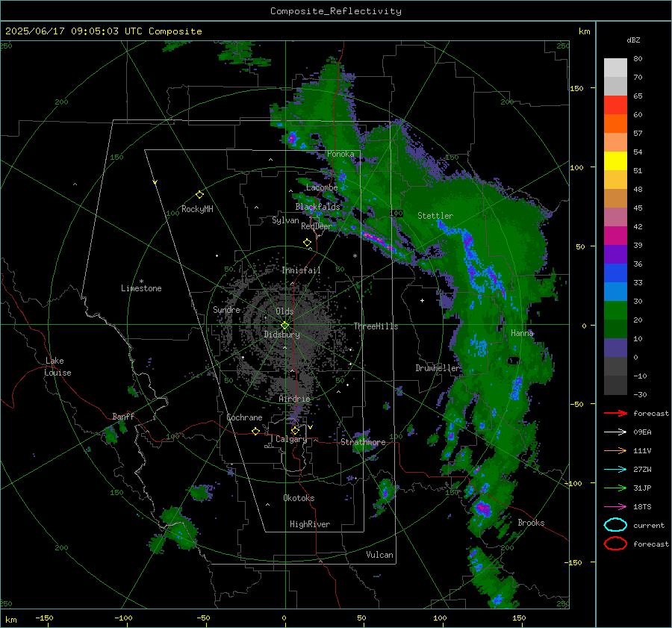Click the Vulcan city label
Viewport: 672px width, 628px height.
(380, 555)
